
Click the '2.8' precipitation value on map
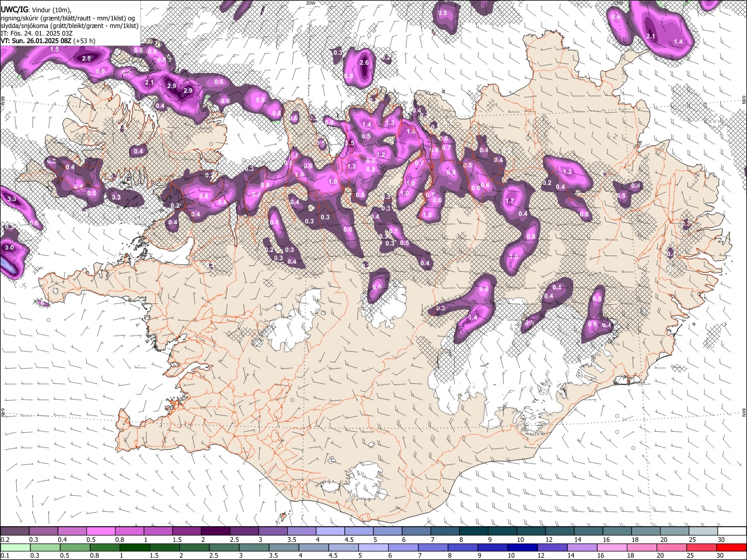pyautogui.click(x=87, y=58)
